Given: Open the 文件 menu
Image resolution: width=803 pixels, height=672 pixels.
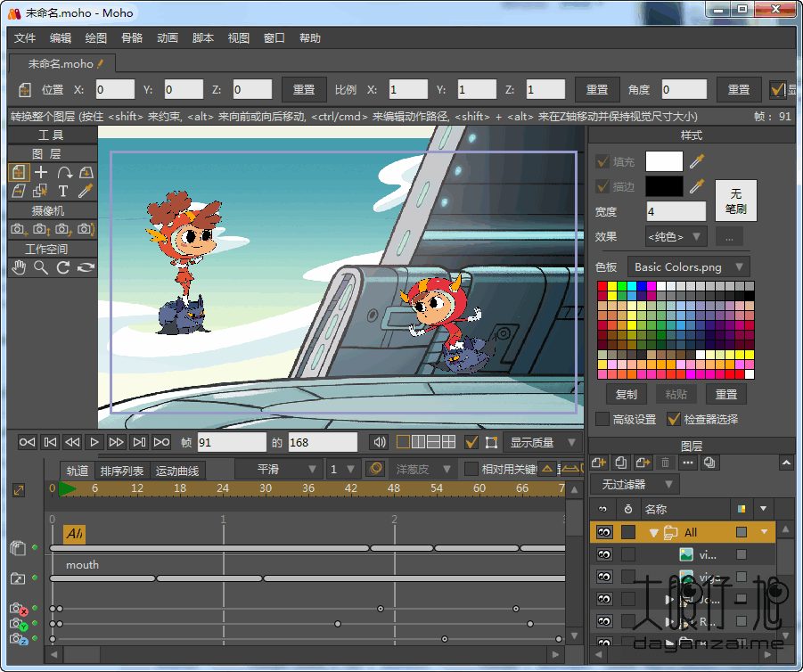Looking at the screenshot, I should [x=25, y=38].
